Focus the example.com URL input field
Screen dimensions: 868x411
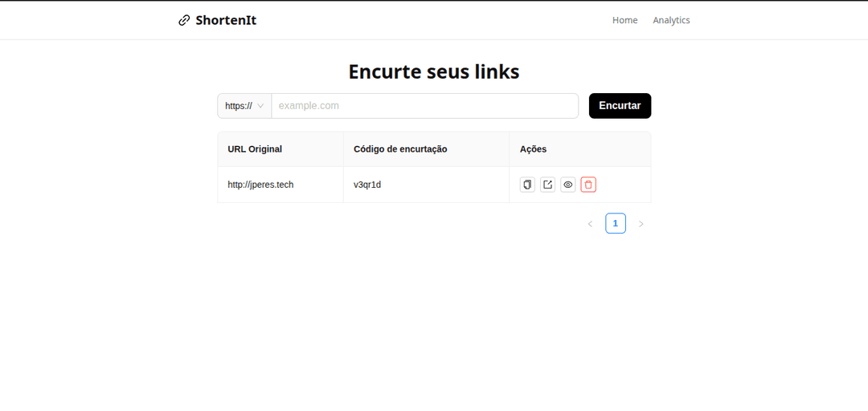tap(424, 106)
